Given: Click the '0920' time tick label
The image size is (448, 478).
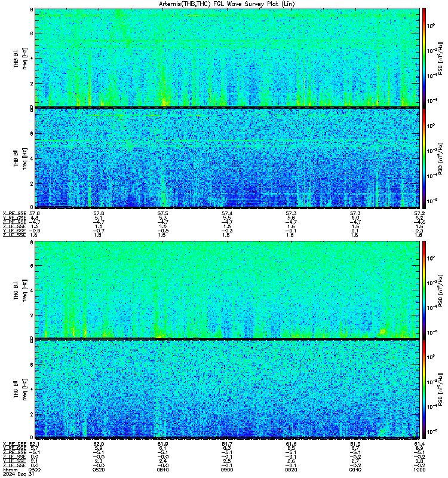Looking at the screenshot, I should (x=291, y=470).
